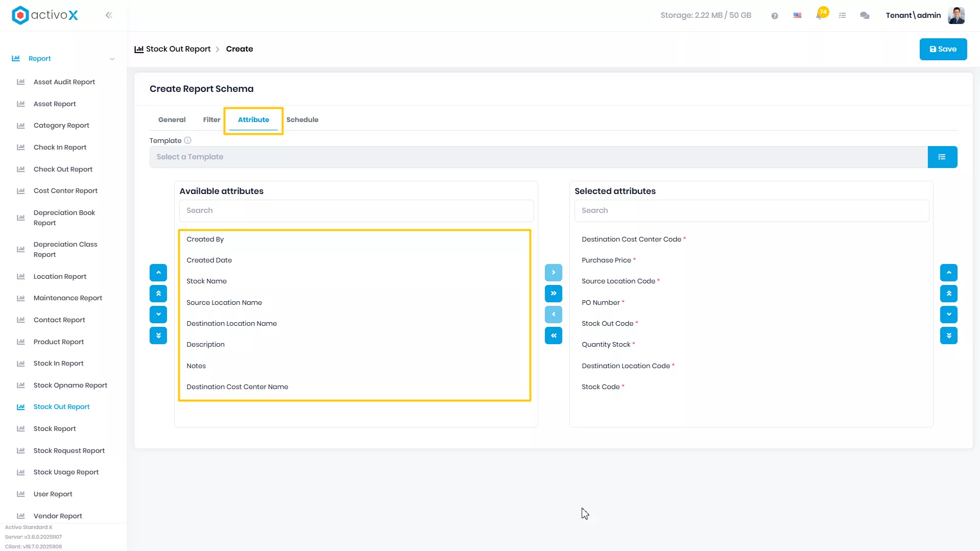Move selected attribute to bottom
Screen dimensions: 980x551
949,336
